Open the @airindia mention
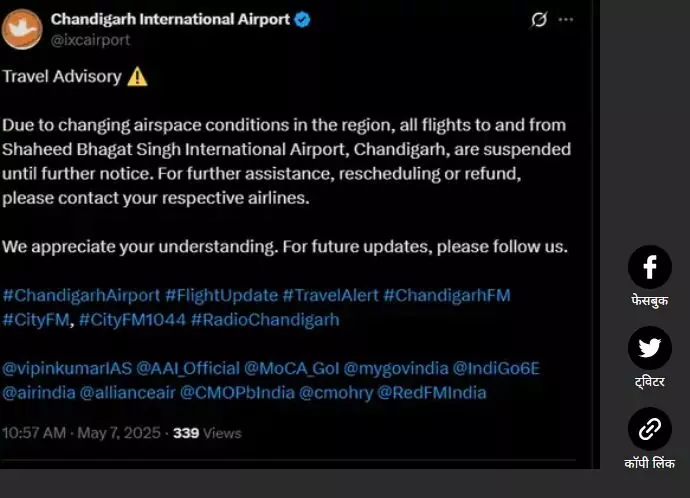Image resolution: width=690 pixels, height=498 pixels. 39,393
